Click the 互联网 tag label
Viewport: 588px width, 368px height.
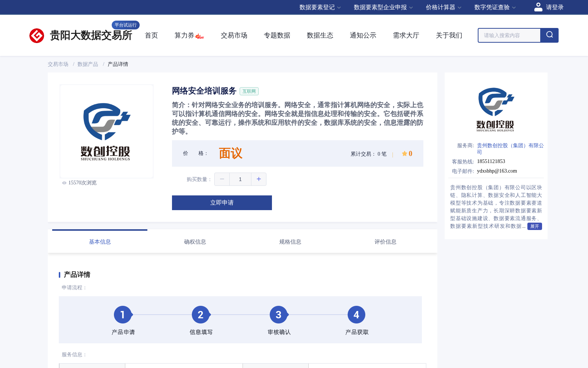point(249,91)
